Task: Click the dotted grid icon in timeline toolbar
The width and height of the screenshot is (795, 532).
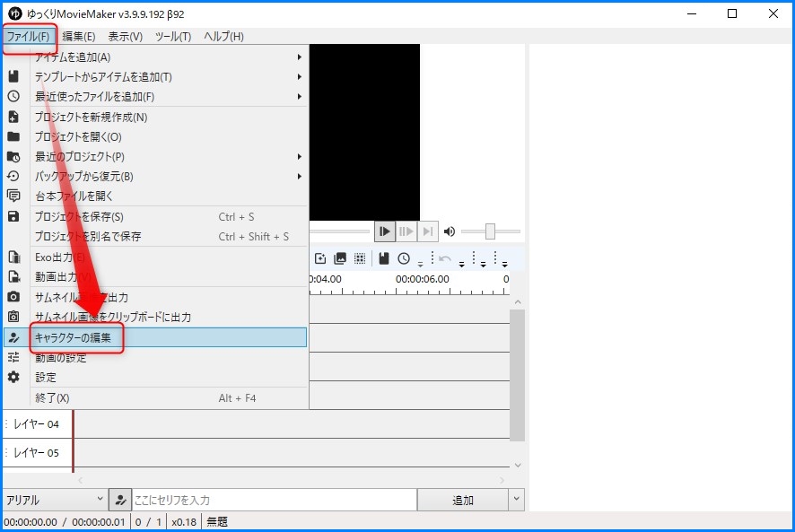Action: tap(360, 258)
